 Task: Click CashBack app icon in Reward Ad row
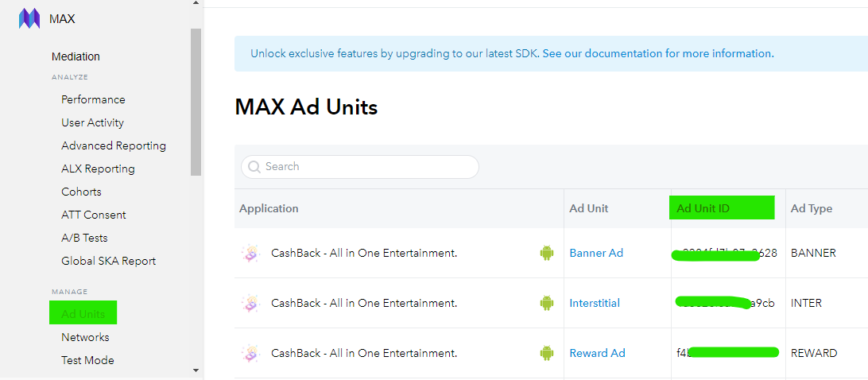250,353
